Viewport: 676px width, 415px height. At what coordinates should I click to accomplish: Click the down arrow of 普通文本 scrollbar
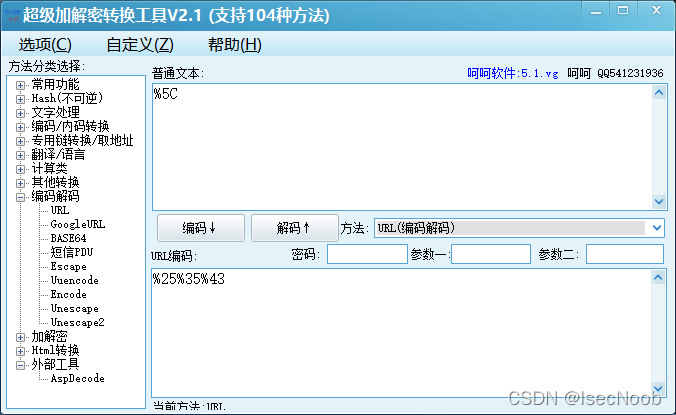pyautogui.click(x=659, y=201)
